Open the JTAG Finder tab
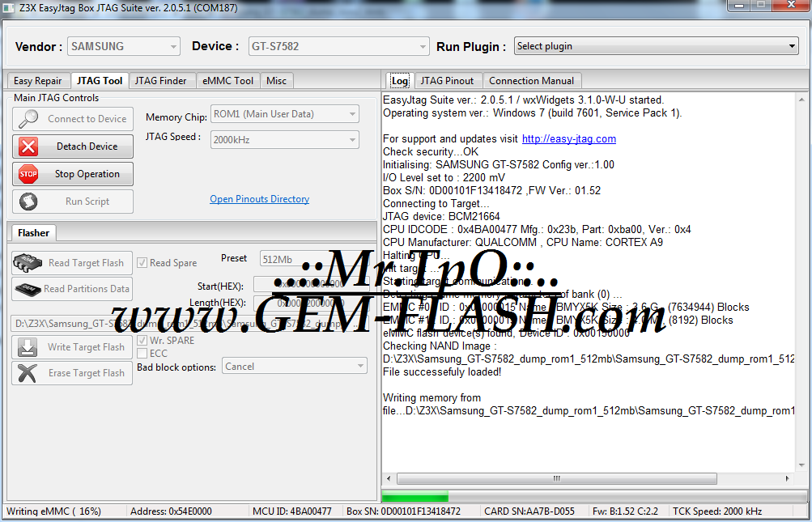This screenshot has height=522, width=812. pos(160,81)
